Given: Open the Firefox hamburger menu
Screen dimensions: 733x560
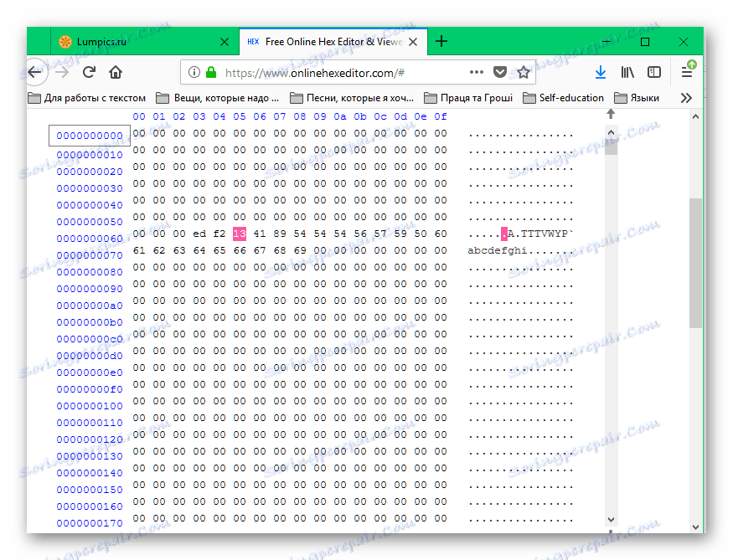Looking at the screenshot, I should click(687, 72).
